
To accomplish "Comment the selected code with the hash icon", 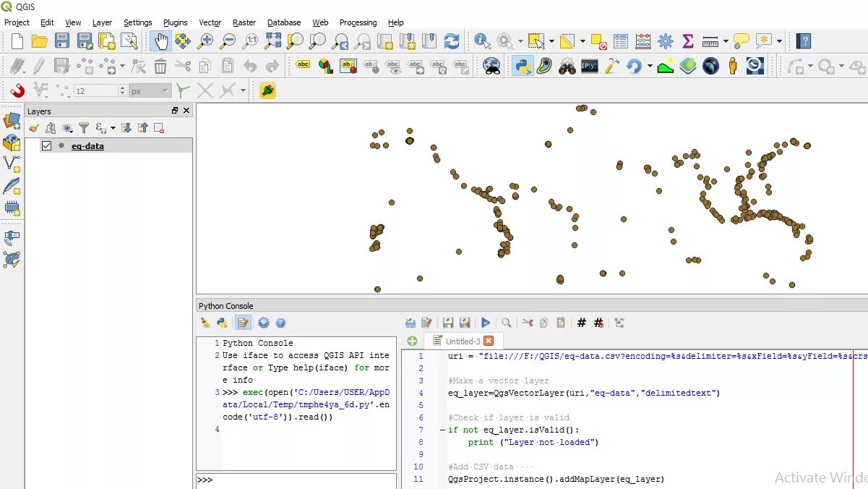I will [x=582, y=323].
